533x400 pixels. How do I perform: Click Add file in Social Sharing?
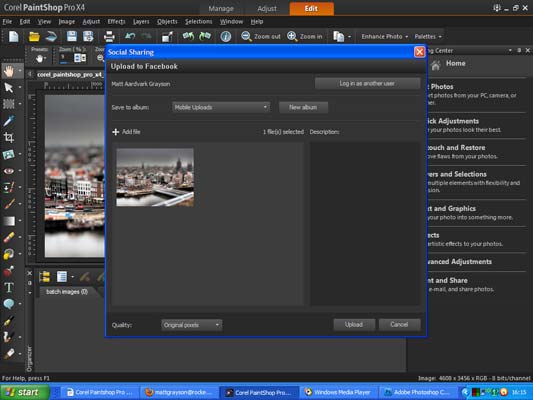coord(126,132)
